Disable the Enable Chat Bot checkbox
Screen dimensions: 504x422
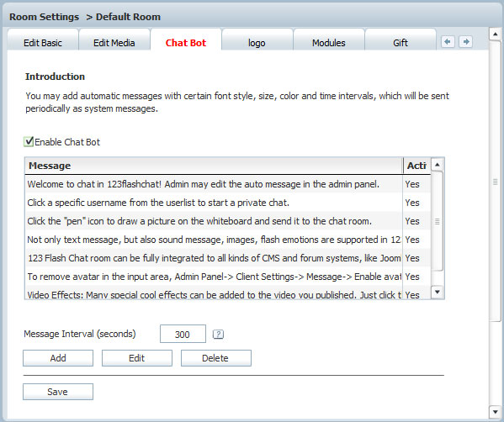coord(29,141)
